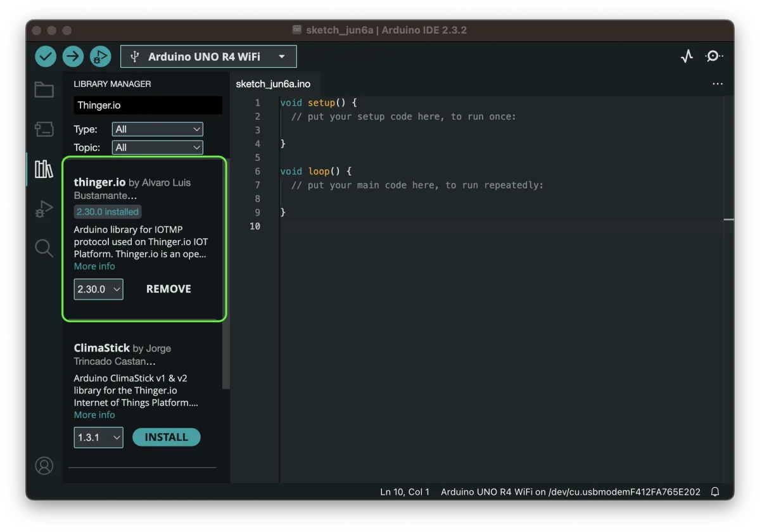760x532 pixels.
Task: Click the 2.30.0 installed badge
Action: (x=108, y=212)
